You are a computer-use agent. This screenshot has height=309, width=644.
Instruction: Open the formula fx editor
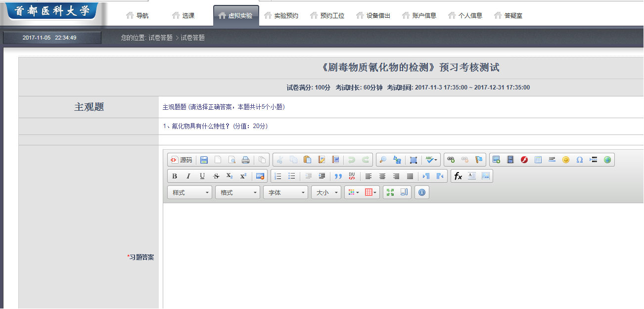(x=458, y=176)
